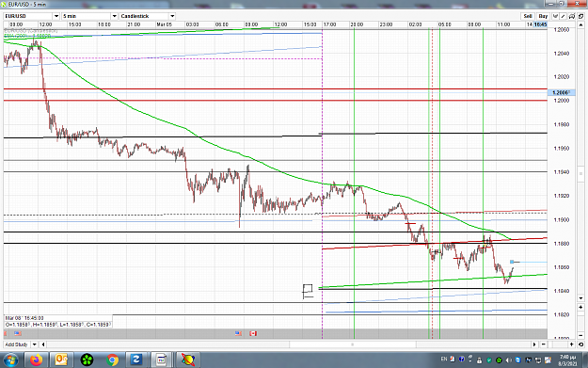Click the volume speaker icon in tray
This screenshot has height=368, width=588.
pyautogui.click(x=509, y=360)
